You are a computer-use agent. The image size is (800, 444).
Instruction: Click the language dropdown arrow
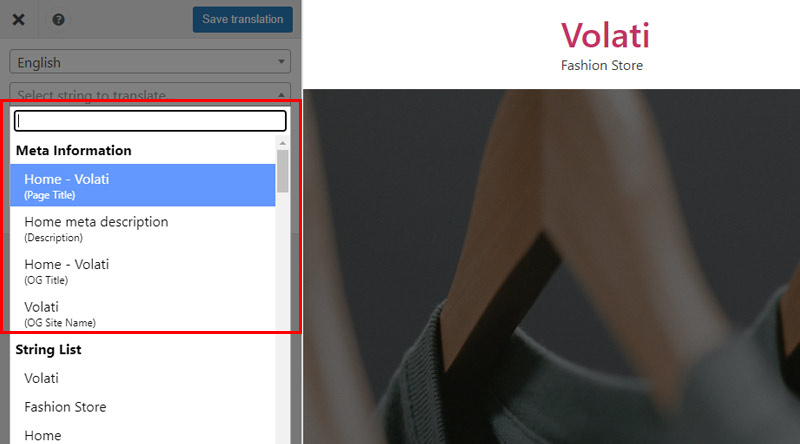[x=281, y=62]
